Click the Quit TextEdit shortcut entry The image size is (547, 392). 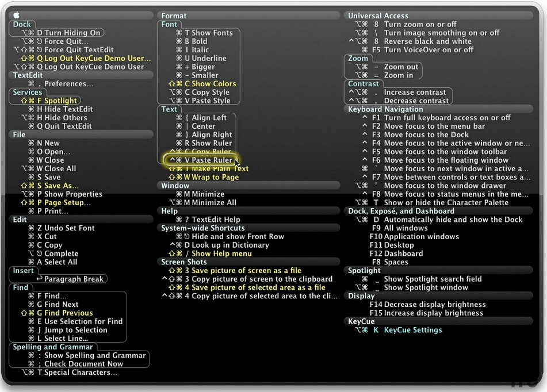tap(60, 126)
